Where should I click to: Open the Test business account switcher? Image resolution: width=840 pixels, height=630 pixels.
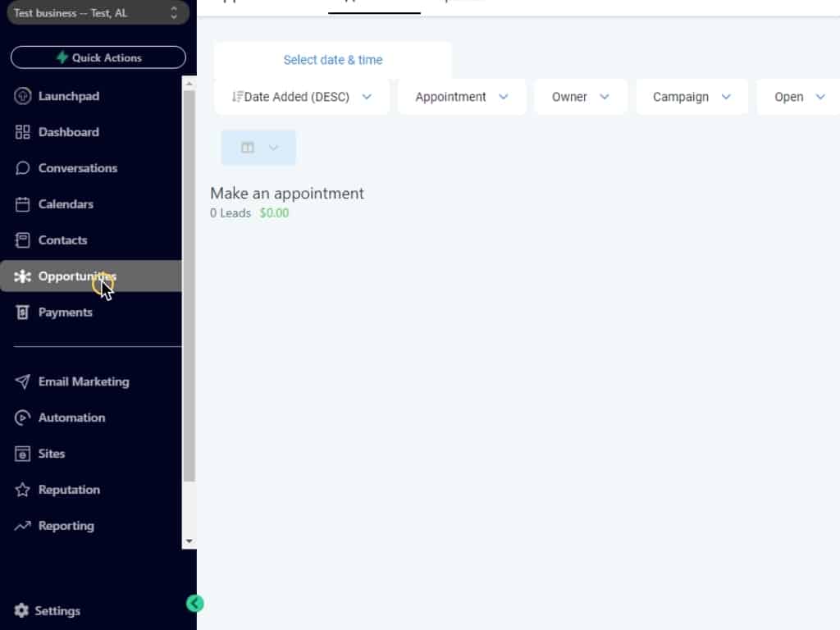94,13
